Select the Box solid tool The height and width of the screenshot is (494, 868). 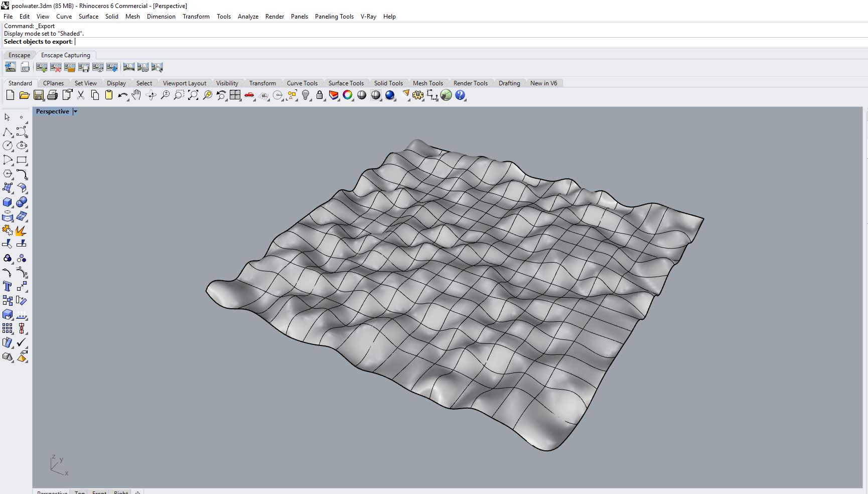point(8,202)
